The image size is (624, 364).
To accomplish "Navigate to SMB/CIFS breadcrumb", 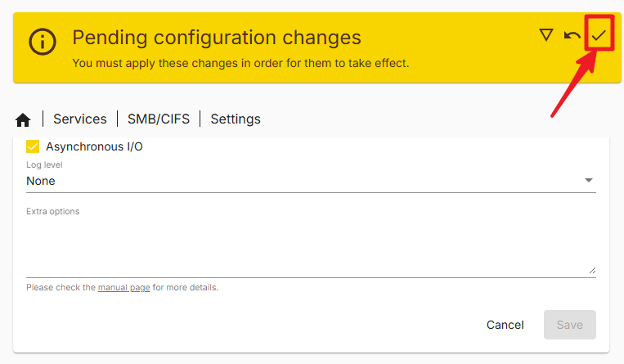I will [x=159, y=119].
